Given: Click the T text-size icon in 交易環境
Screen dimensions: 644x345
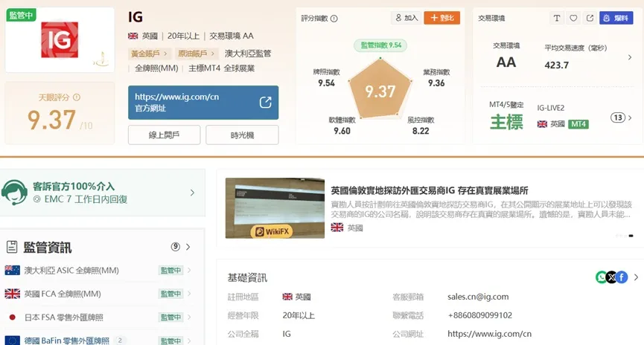Looking at the screenshot, I should pos(556,18).
